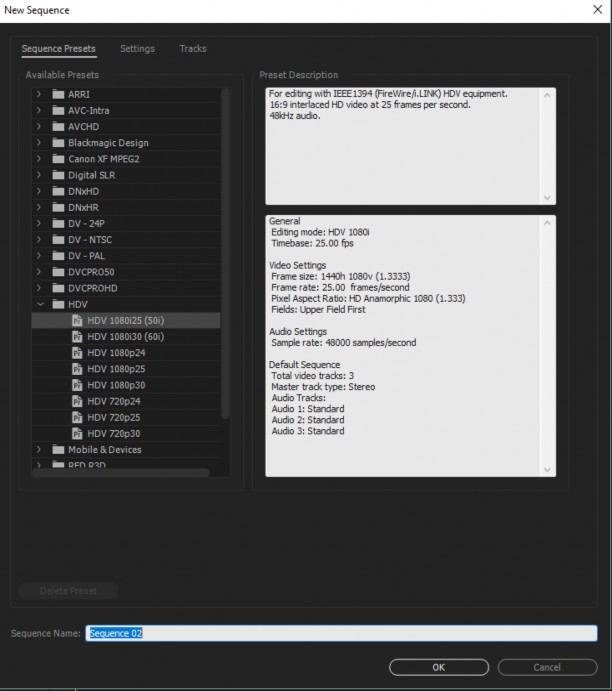Screen dimensions: 612x691
Task: Switch to the Settings tab
Action: (x=137, y=48)
